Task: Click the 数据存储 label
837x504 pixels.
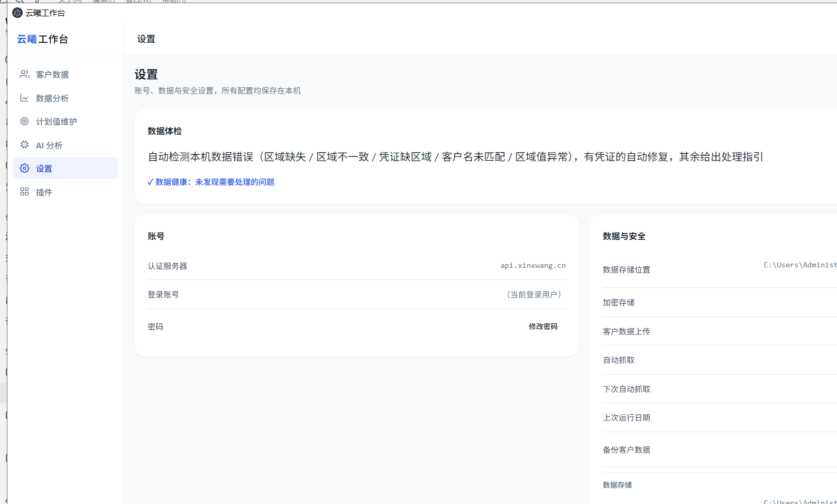Action: (617, 484)
